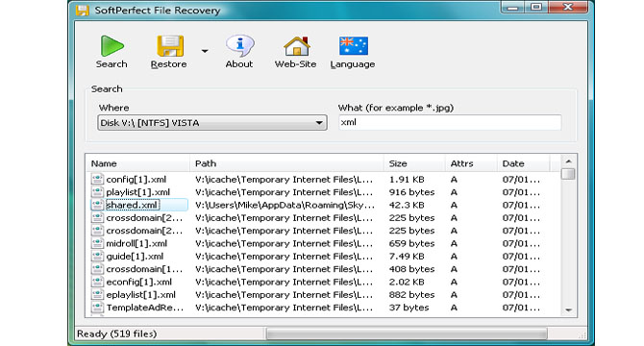This screenshot has width=644, height=346.
Task: Click the progress bar in status bar
Action: coord(407,334)
